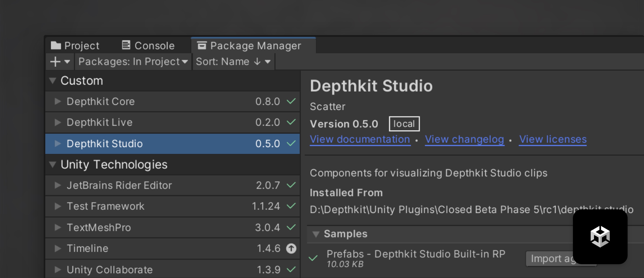Click the Project tab folder icon

click(56, 46)
